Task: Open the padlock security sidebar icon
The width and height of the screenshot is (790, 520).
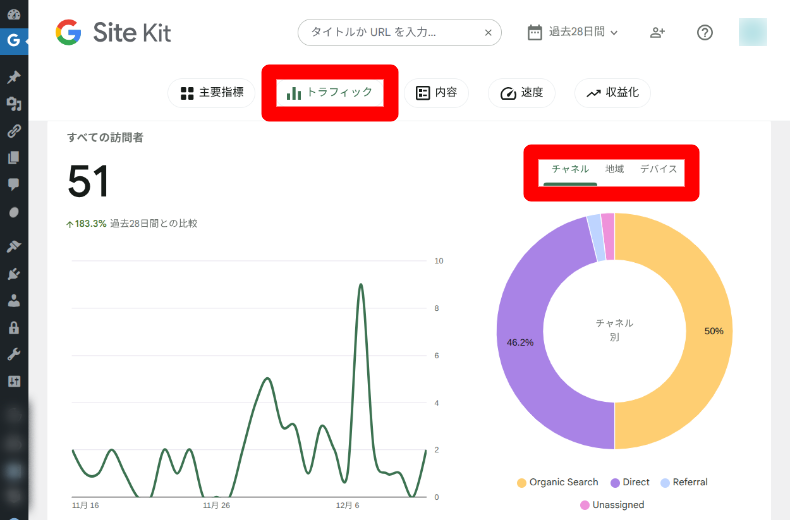Action: pyautogui.click(x=14, y=328)
